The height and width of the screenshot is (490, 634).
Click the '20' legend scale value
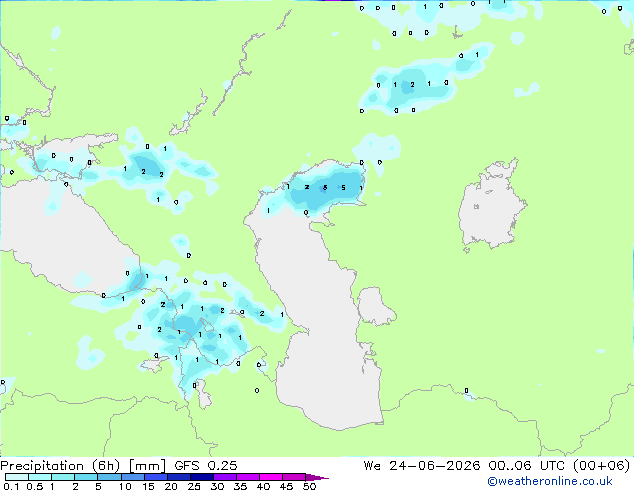point(171,486)
